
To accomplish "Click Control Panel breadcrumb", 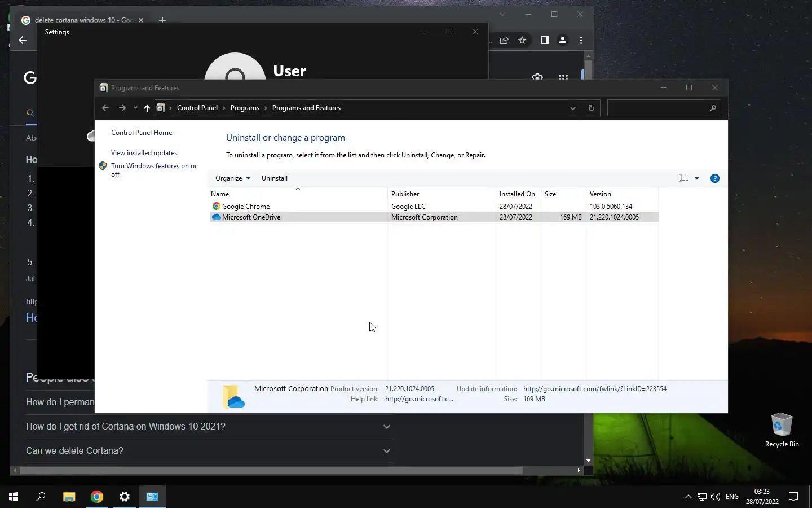I will (x=197, y=108).
